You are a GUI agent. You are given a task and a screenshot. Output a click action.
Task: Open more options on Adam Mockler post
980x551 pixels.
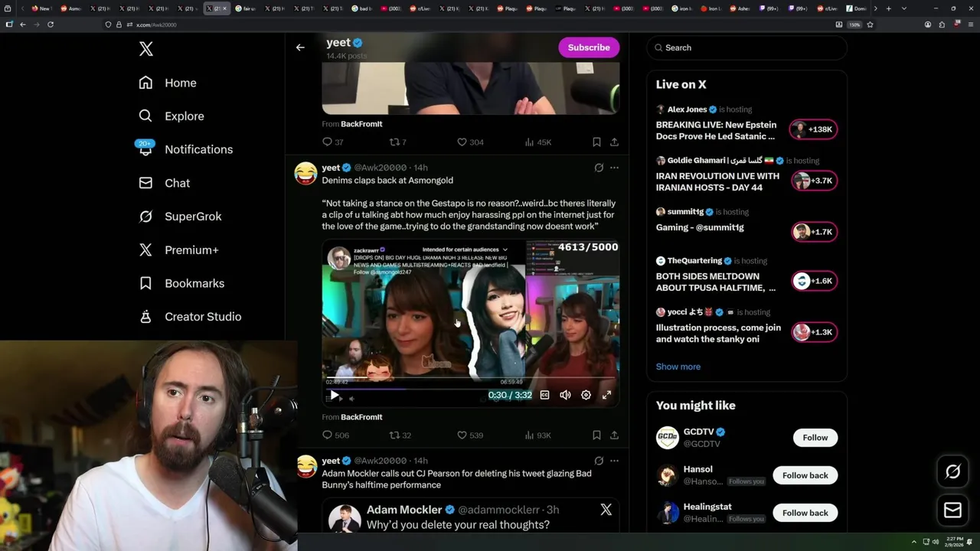[x=614, y=461]
